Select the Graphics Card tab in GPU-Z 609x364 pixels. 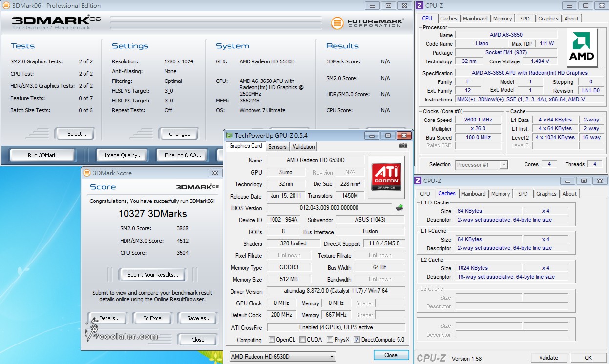[246, 146]
